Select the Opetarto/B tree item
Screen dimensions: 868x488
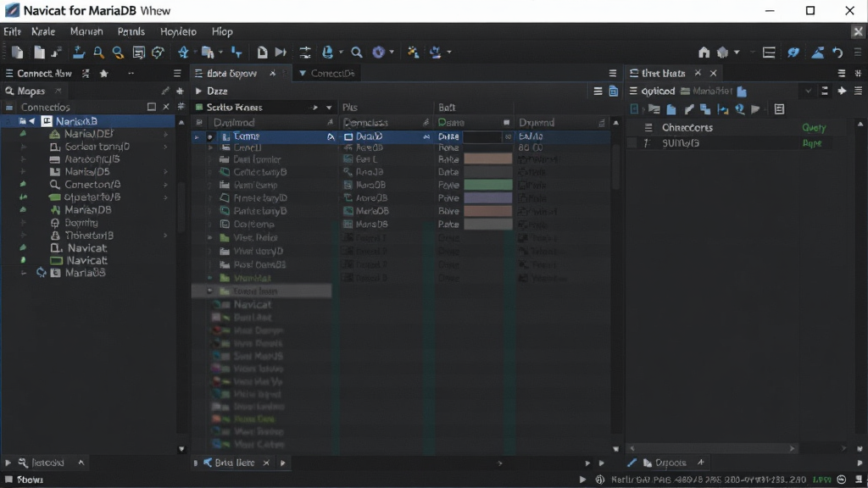click(x=92, y=197)
